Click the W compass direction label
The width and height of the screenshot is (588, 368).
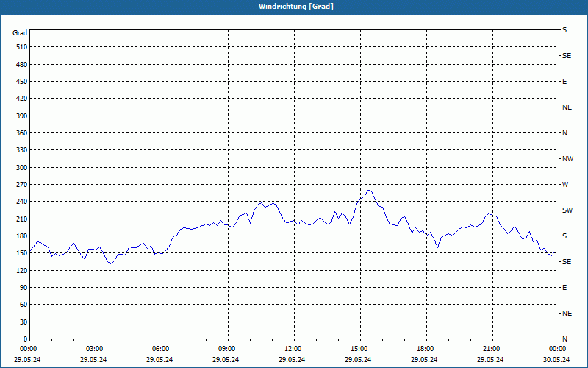565,185
